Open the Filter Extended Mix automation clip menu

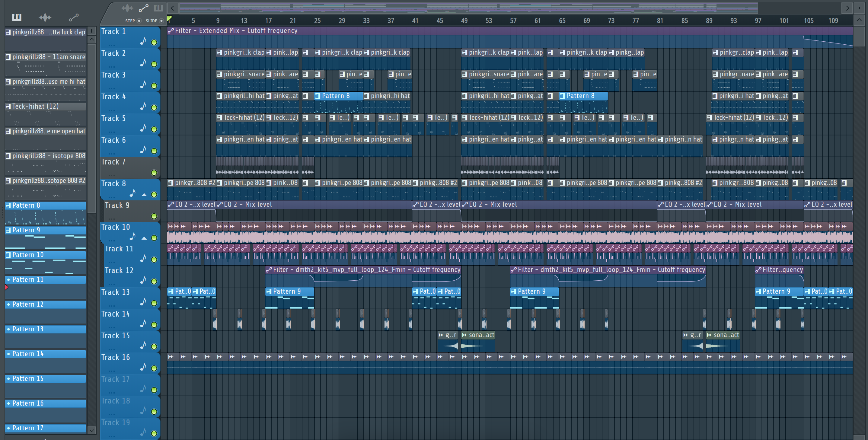[x=171, y=31]
